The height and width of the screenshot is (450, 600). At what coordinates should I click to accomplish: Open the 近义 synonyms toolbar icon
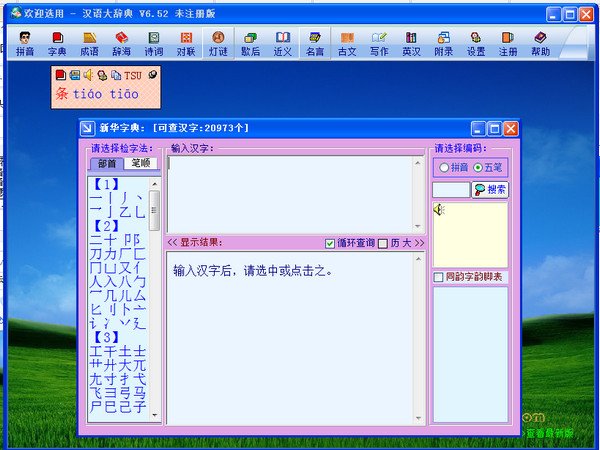tap(282, 44)
